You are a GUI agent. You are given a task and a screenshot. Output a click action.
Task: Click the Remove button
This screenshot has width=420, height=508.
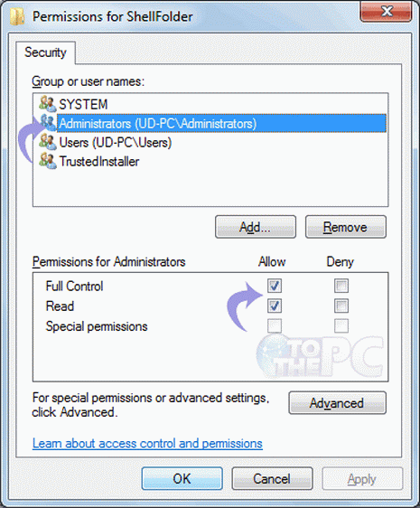pyautogui.click(x=346, y=227)
